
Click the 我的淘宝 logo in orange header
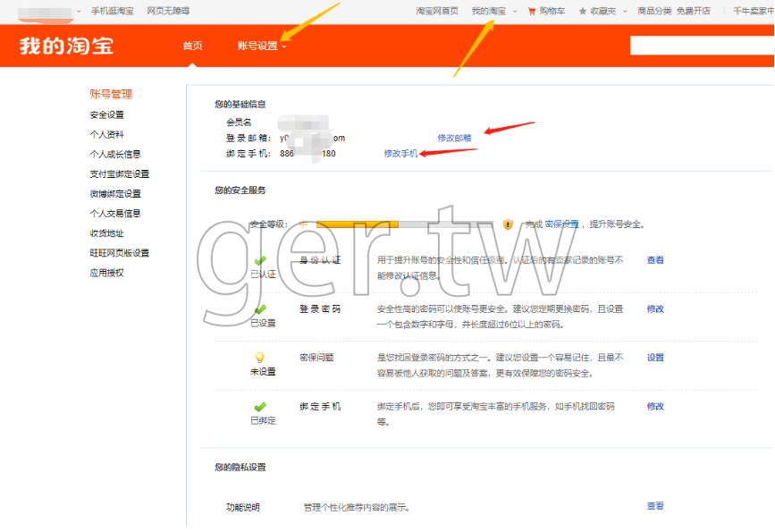[67, 46]
